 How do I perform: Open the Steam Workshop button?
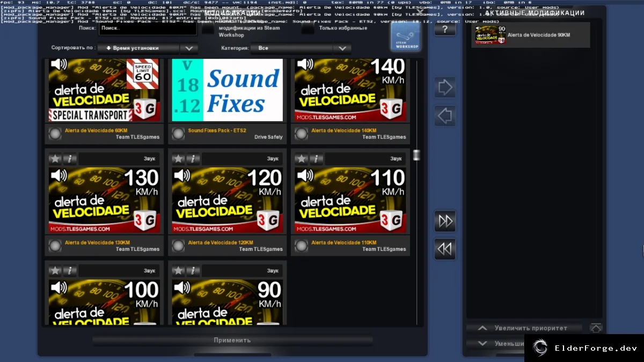pos(406,37)
